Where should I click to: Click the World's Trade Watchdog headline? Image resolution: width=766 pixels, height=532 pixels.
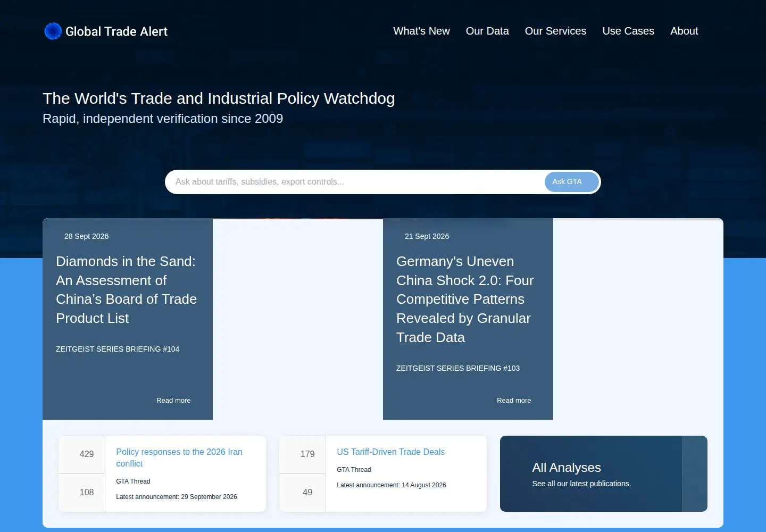[219, 98]
